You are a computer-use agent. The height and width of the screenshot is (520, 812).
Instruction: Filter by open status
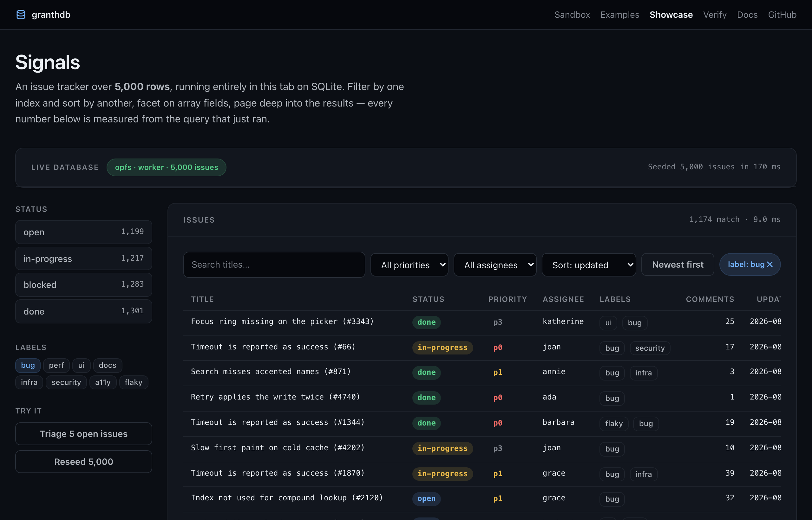[83, 232]
